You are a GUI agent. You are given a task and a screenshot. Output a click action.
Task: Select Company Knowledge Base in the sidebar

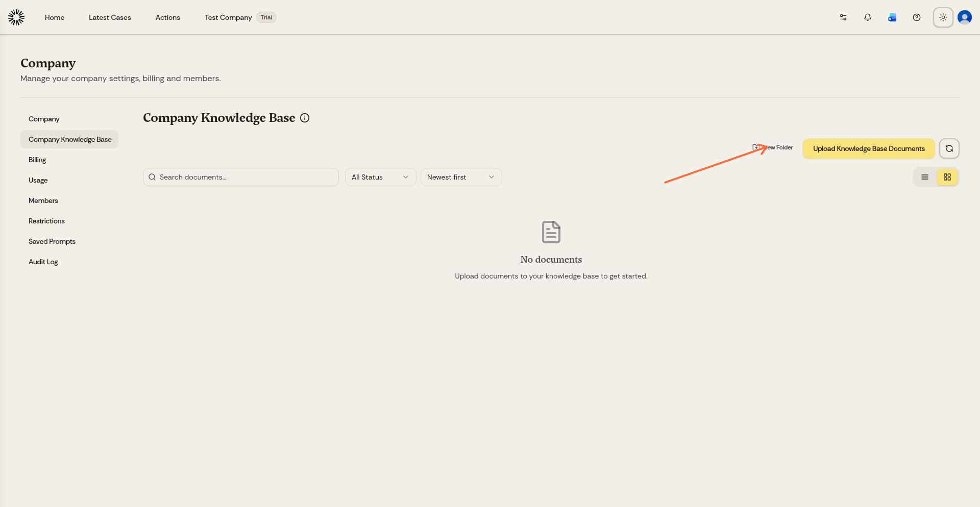coord(69,139)
